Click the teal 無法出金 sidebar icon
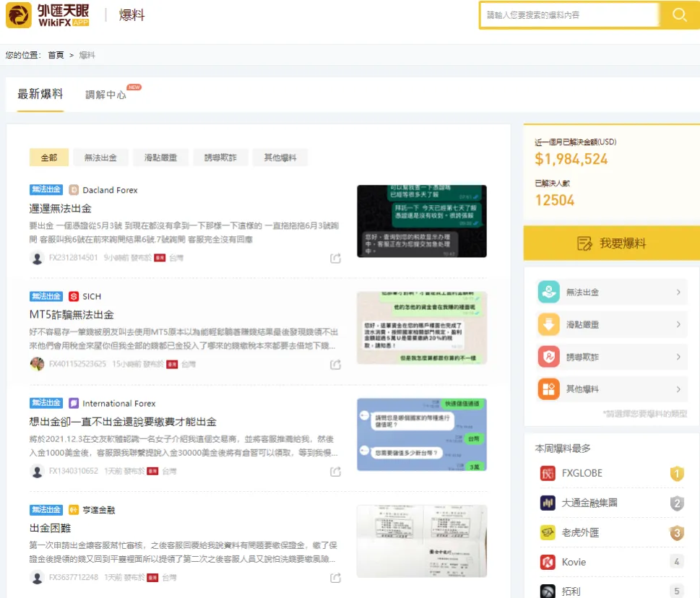Screen dimensions: 700x598 pyautogui.click(x=549, y=292)
